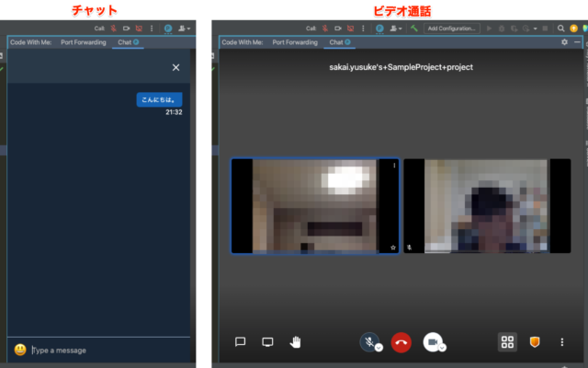Toggle tile view grid icon
Image resolution: width=588 pixels, height=368 pixels.
(x=507, y=342)
